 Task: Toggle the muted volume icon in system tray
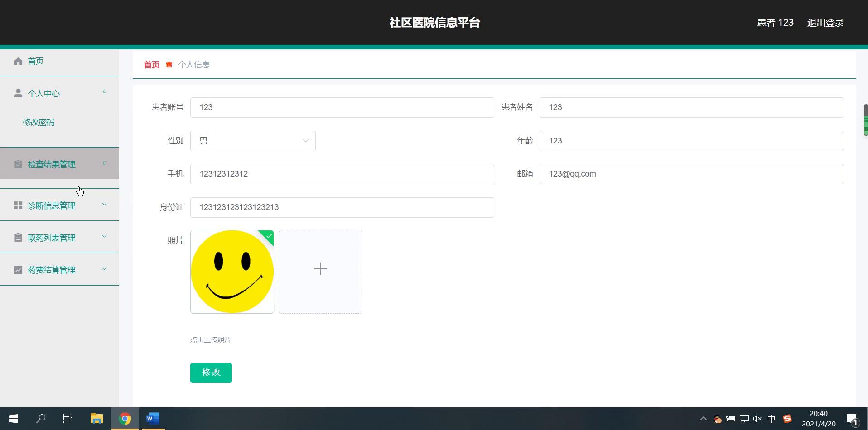pos(757,419)
